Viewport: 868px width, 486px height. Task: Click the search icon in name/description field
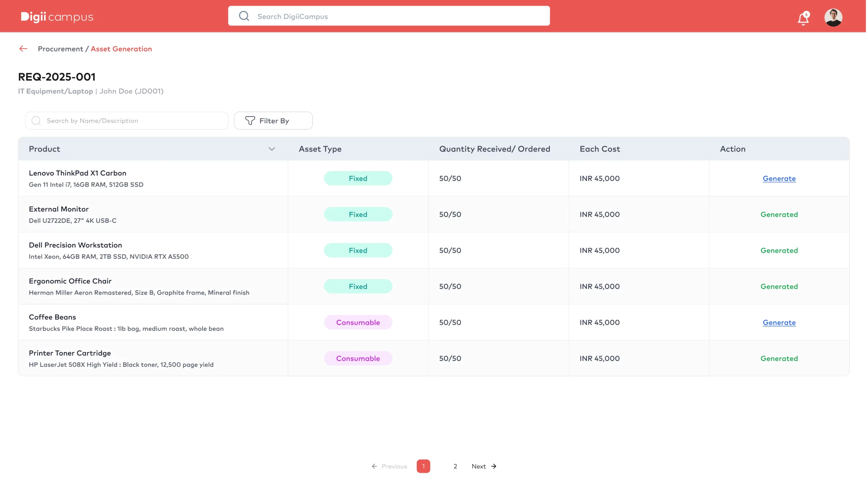click(x=36, y=121)
